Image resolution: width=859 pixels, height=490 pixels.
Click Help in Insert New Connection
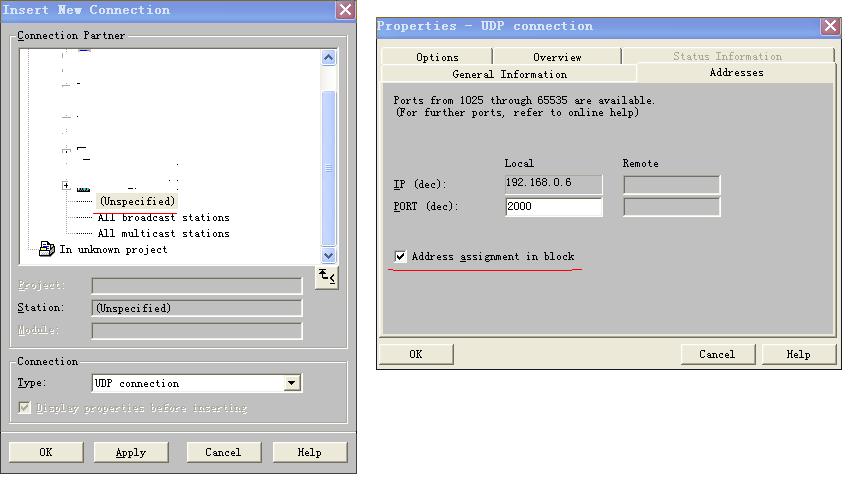click(309, 452)
